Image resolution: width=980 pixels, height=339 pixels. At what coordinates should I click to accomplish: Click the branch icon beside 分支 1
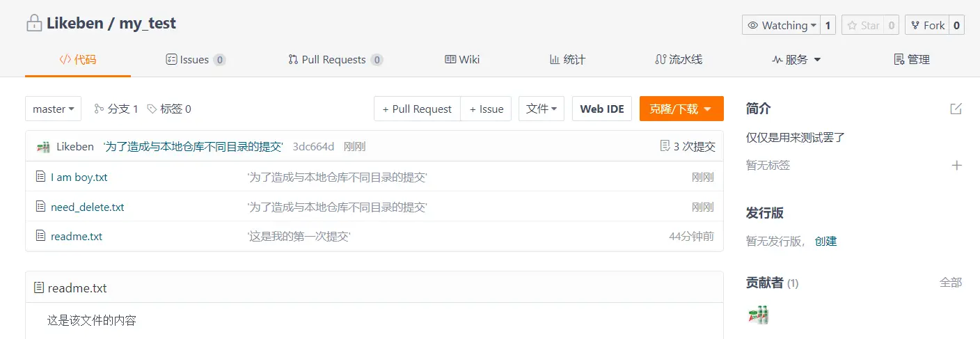[x=99, y=109]
